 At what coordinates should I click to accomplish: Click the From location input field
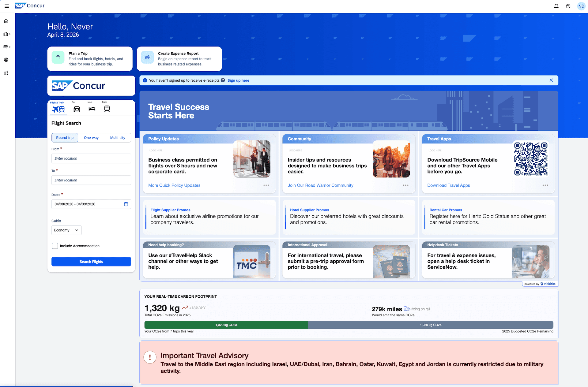click(91, 158)
